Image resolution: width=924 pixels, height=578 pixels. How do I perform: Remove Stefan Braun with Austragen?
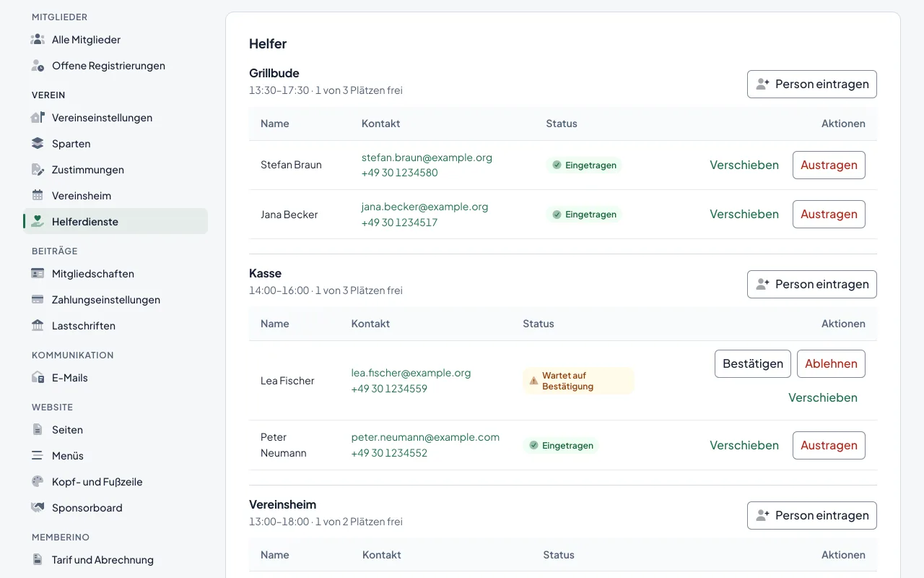(829, 165)
